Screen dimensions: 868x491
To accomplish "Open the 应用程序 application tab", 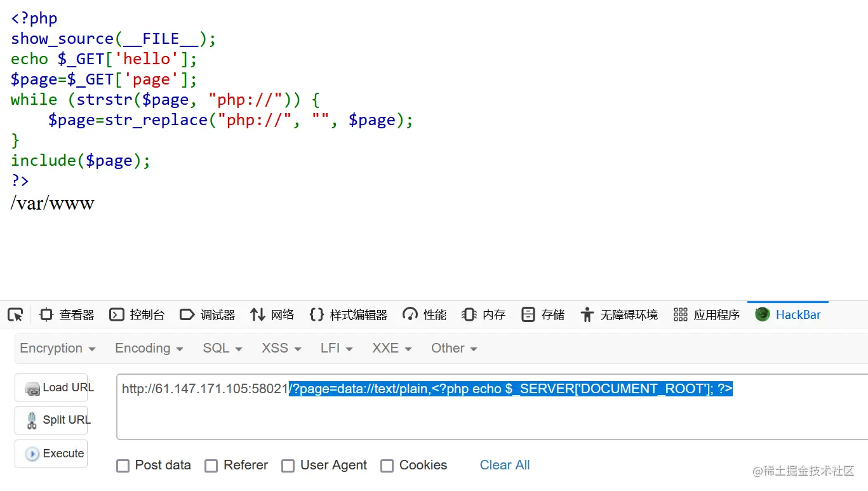I will (x=707, y=314).
